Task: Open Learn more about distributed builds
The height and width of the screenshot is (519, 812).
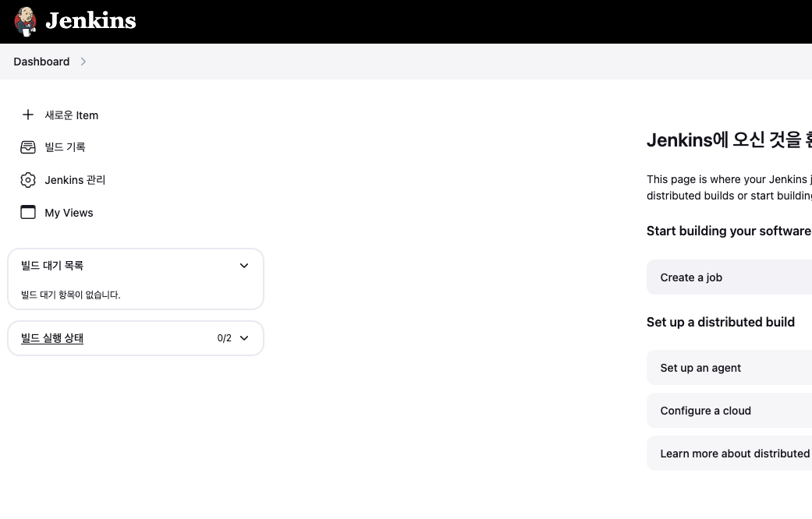Action: (729, 454)
